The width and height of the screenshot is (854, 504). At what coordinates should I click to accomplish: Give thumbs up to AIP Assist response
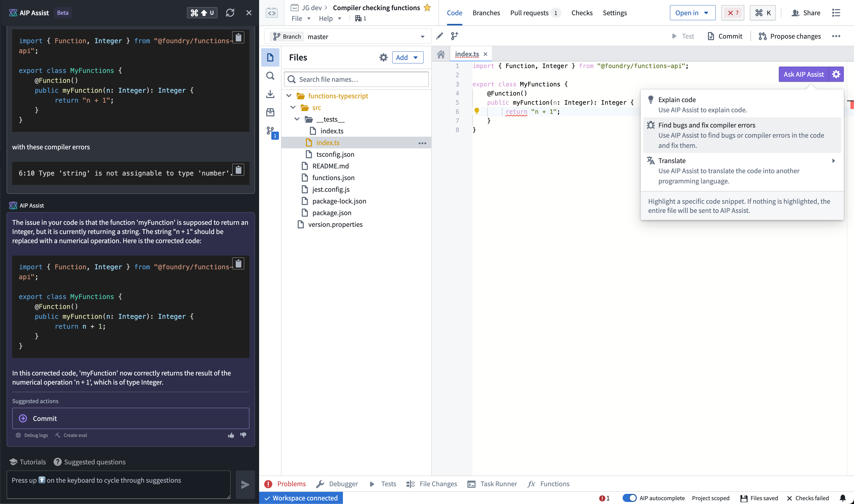pyautogui.click(x=231, y=435)
